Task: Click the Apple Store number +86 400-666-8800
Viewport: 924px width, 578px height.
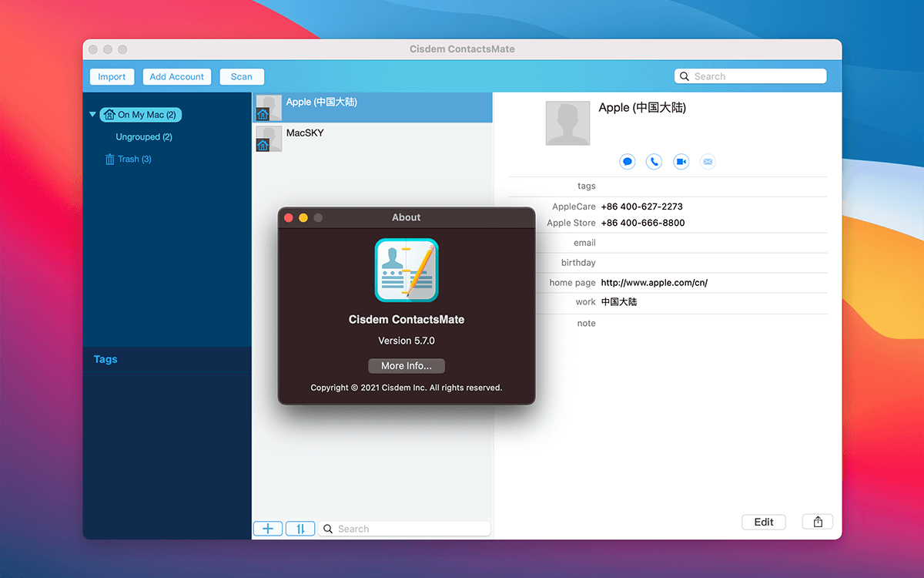Action: coord(643,223)
